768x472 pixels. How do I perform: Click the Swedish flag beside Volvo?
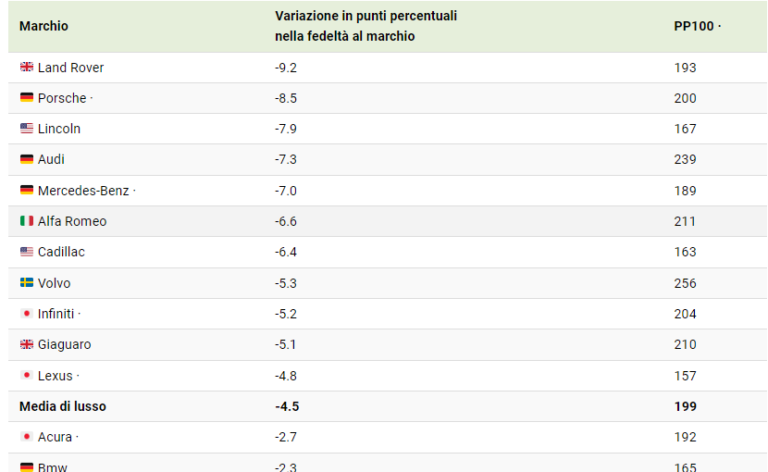coord(26,283)
